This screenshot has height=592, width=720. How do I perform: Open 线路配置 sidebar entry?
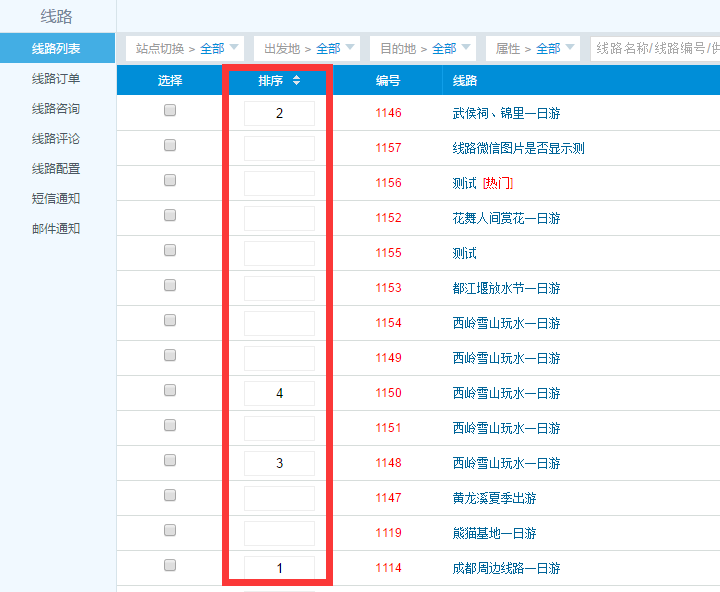coord(56,169)
